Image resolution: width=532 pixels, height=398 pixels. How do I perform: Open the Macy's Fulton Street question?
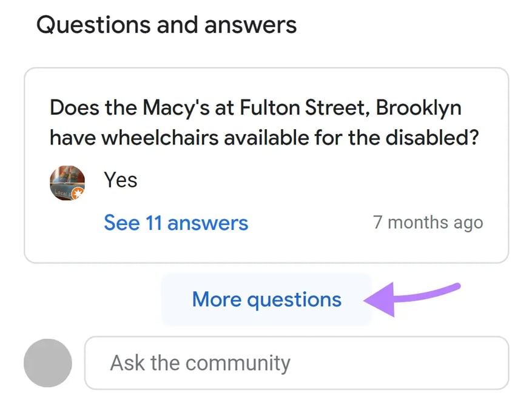tap(264, 123)
